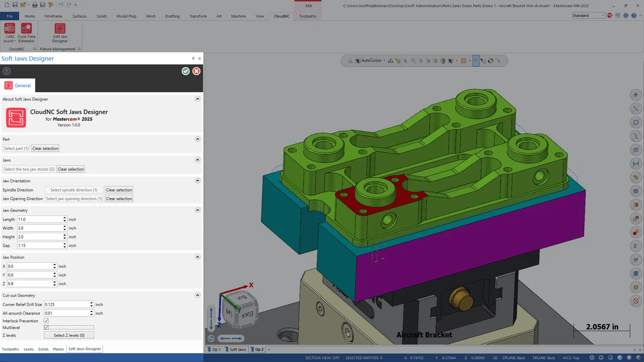Open the CAM Assist tool
Screen dimensions: 644x362
coord(10,33)
